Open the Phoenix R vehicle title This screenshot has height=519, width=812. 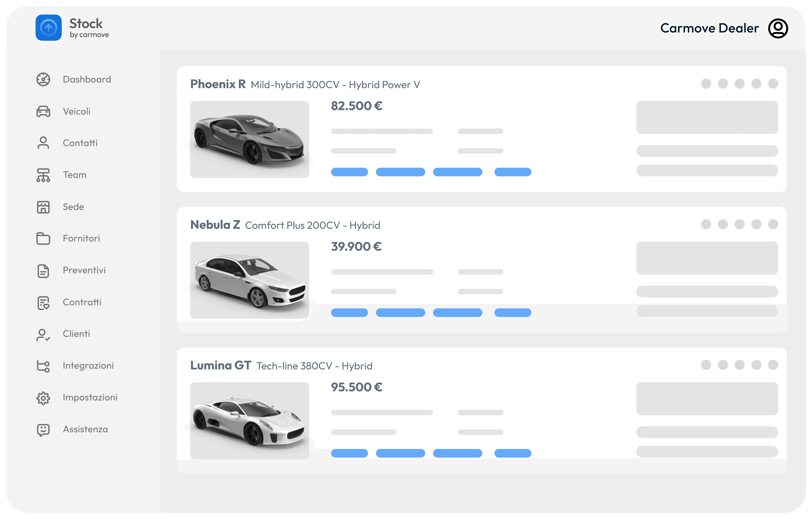(x=218, y=84)
